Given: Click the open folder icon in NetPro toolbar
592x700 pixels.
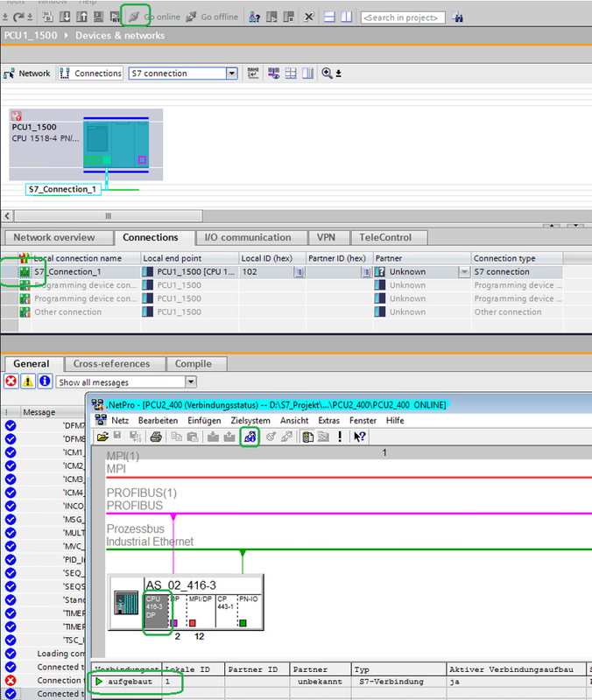Looking at the screenshot, I should coord(102,436).
